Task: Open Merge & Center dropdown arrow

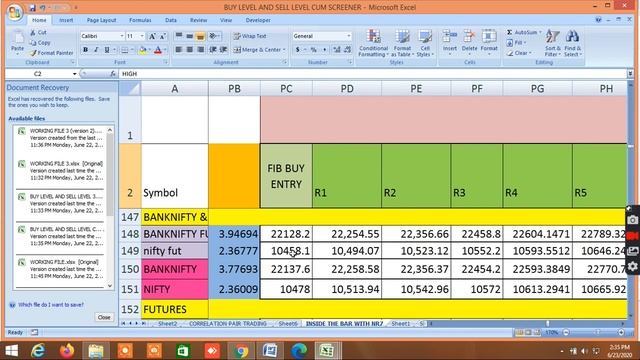Action: point(284,50)
